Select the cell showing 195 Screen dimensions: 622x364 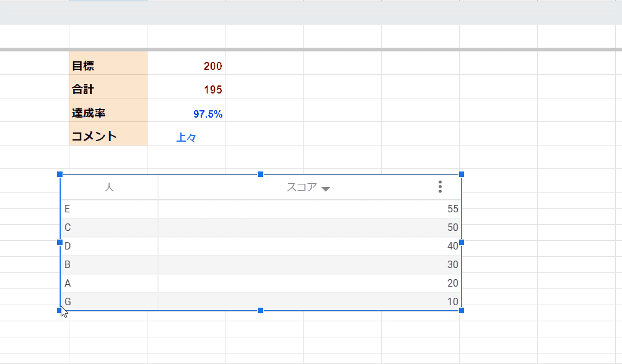[x=186, y=87]
